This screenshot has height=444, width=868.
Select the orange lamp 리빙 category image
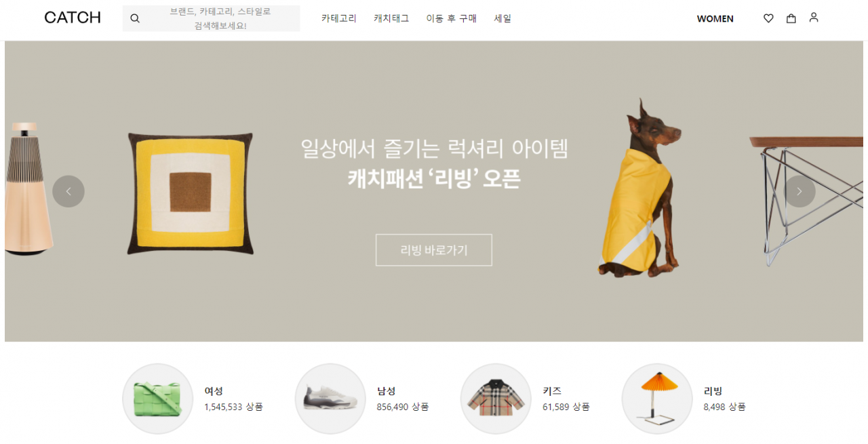657,399
